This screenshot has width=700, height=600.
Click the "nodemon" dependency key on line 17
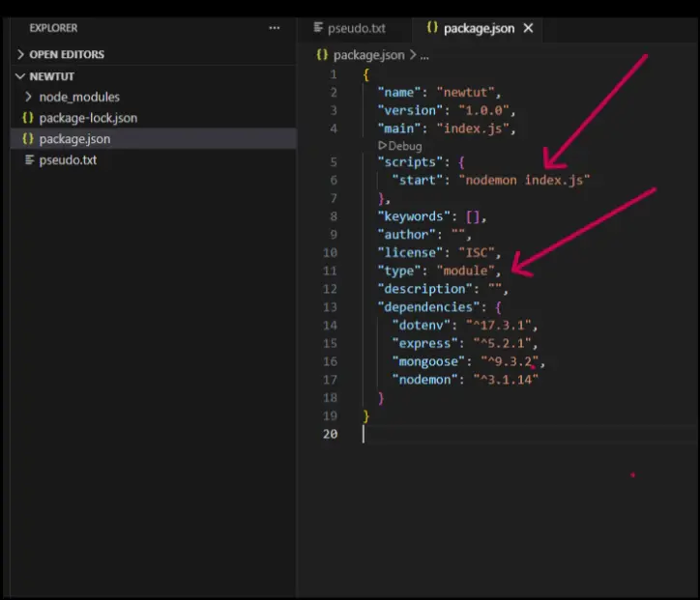(425, 380)
